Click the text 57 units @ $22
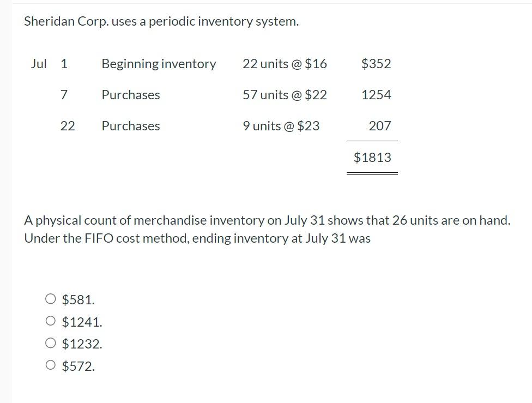Viewport: 532px width, 403px height. point(286,95)
